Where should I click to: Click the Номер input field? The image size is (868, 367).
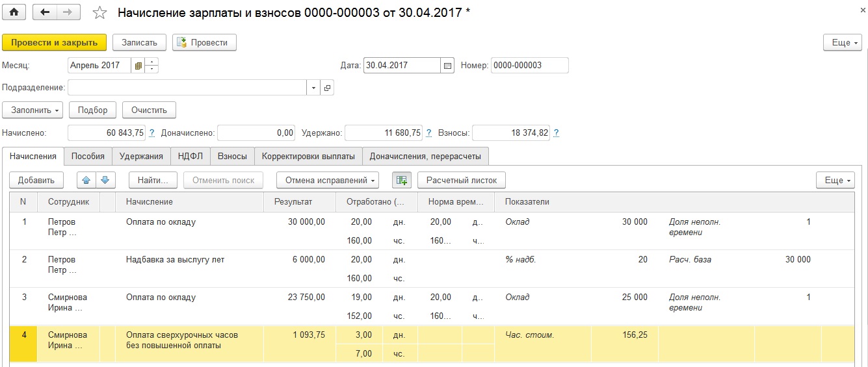coord(530,66)
